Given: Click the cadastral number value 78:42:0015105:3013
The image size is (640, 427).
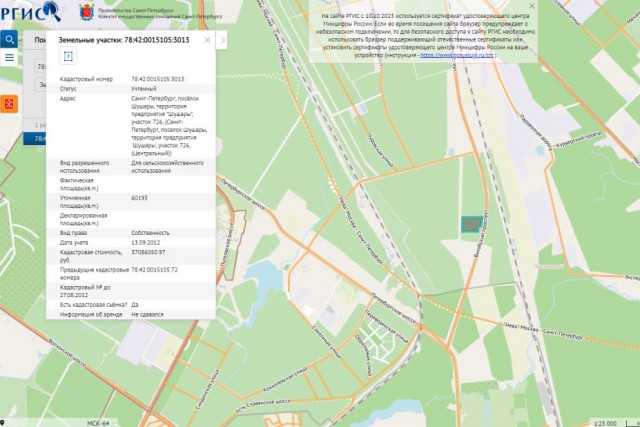Looking at the screenshot, I should [x=158, y=78].
